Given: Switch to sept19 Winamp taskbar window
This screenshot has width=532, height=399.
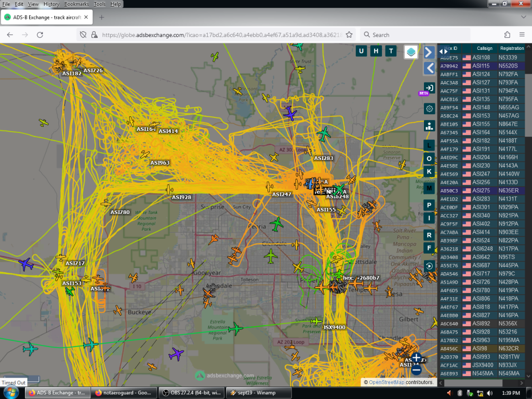Looking at the screenshot, I should [x=258, y=393].
